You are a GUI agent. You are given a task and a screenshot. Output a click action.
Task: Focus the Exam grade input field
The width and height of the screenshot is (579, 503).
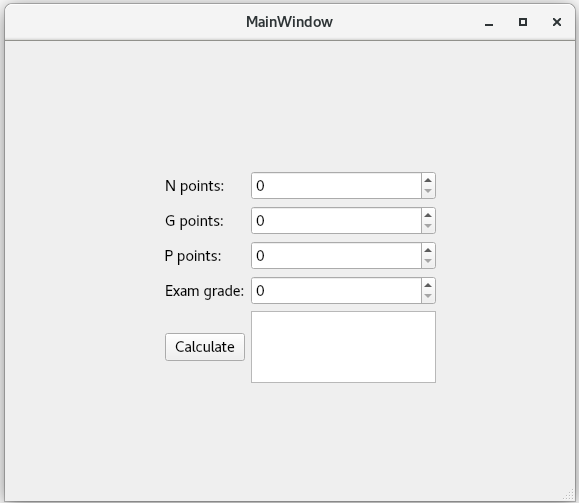click(x=336, y=291)
